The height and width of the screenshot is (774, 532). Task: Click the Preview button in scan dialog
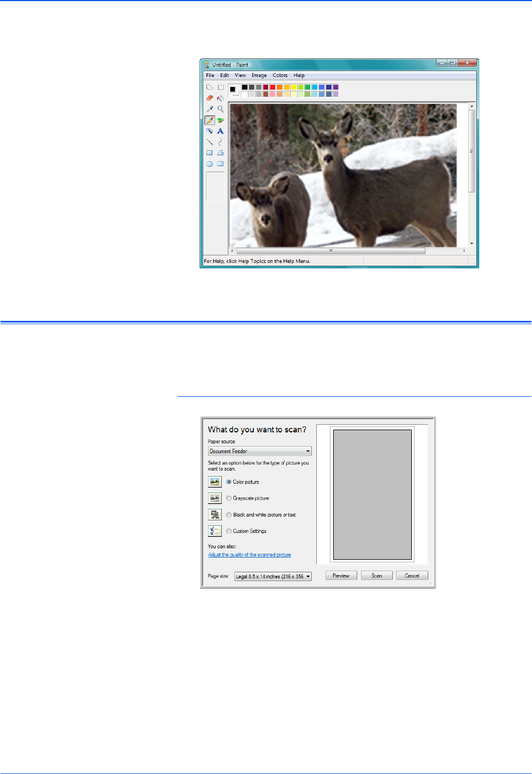341,576
